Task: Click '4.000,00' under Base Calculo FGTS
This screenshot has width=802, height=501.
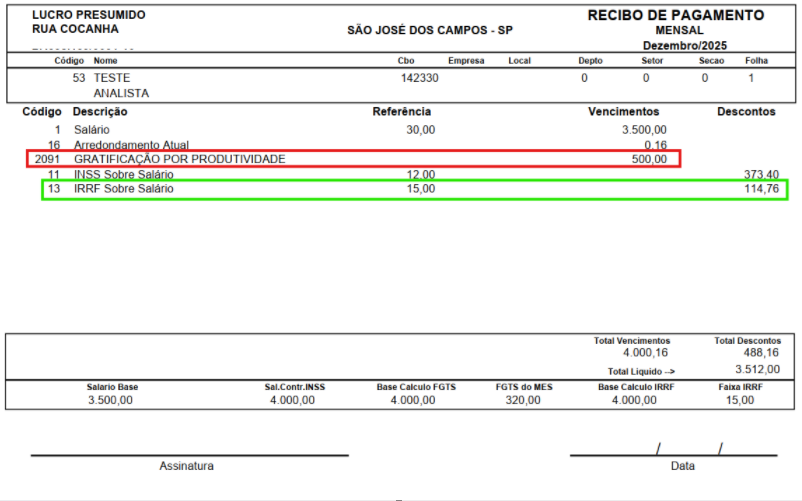Action: 413,400
